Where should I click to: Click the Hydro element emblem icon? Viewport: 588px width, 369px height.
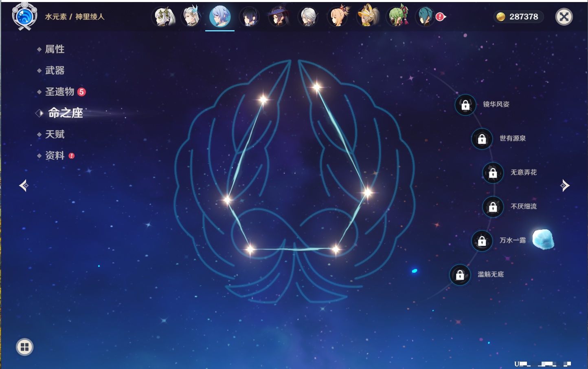[x=24, y=16]
